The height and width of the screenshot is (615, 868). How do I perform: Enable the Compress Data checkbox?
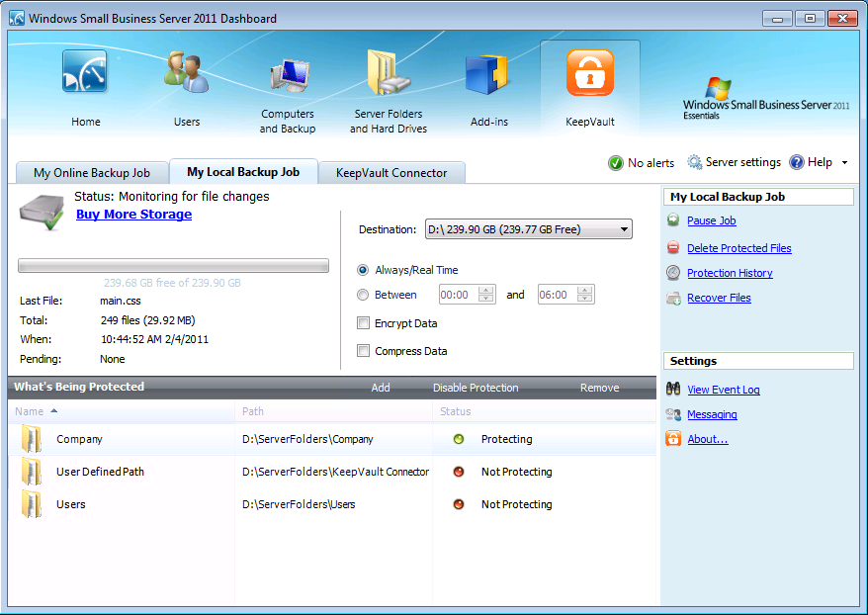coord(363,351)
